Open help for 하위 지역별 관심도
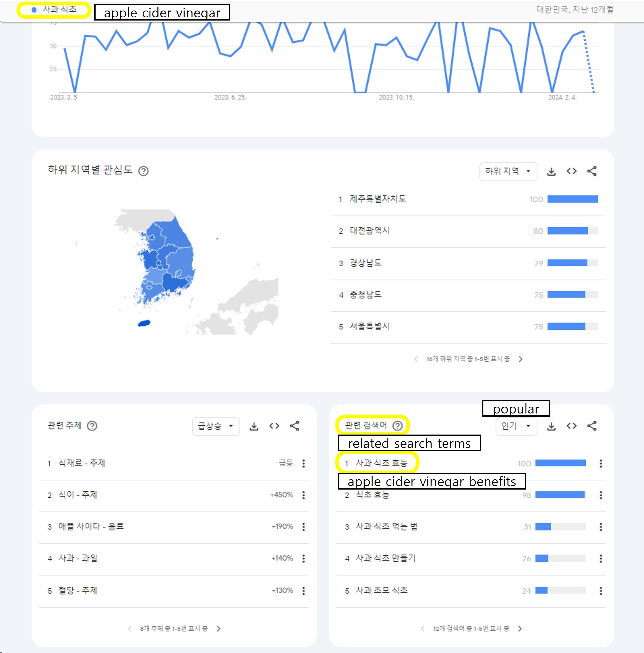Image resolution: width=644 pixels, height=653 pixels. (x=143, y=171)
